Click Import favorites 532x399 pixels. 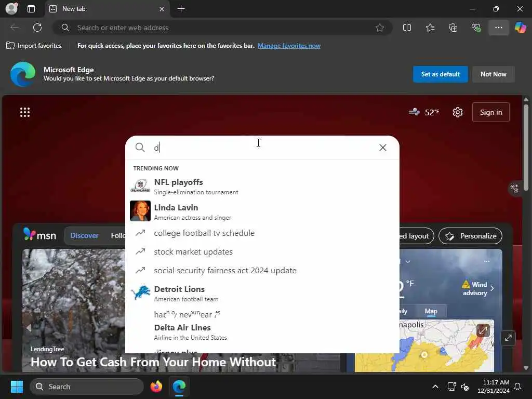point(34,46)
